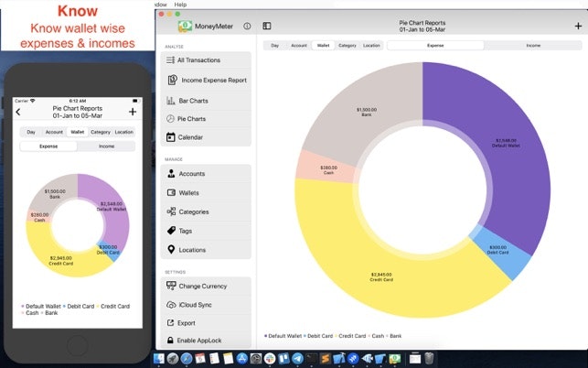The height and width of the screenshot is (368, 588).
Task: Click the info icon beside MoneyMeter
Action: click(247, 27)
